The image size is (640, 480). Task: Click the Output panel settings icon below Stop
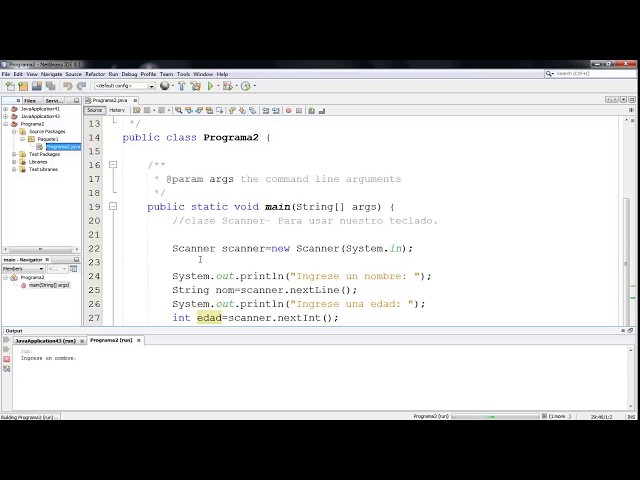click(x=7, y=369)
